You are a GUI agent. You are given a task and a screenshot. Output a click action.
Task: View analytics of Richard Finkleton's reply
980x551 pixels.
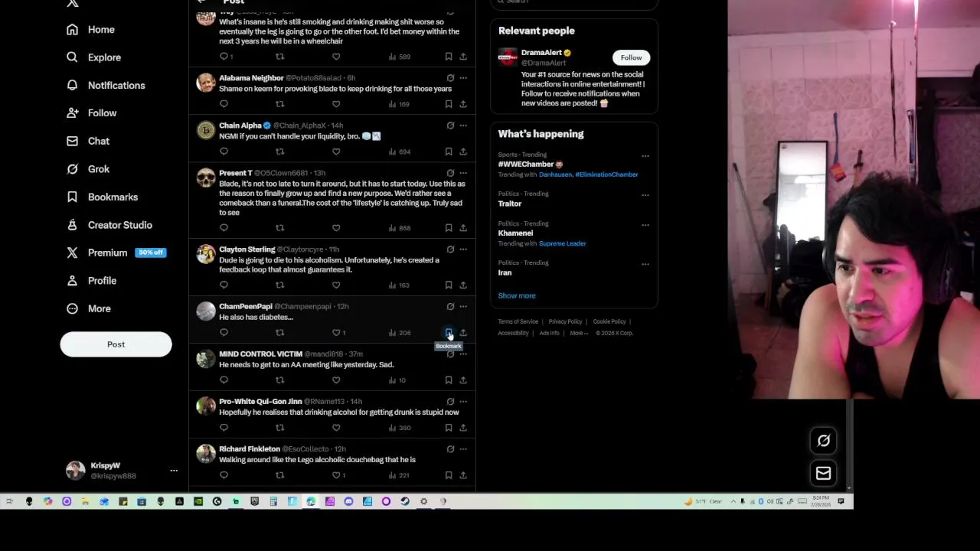400,475
